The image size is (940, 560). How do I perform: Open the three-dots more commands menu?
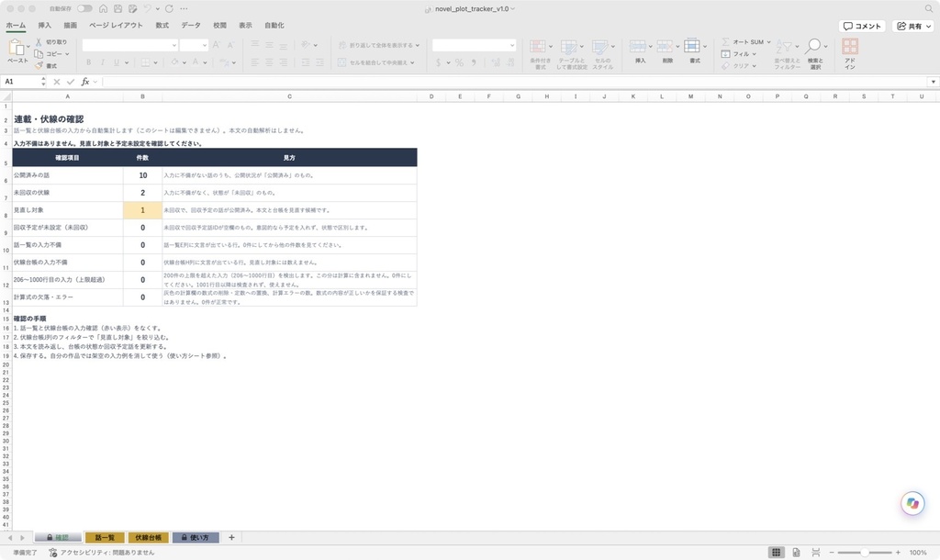(x=184, y=8)
